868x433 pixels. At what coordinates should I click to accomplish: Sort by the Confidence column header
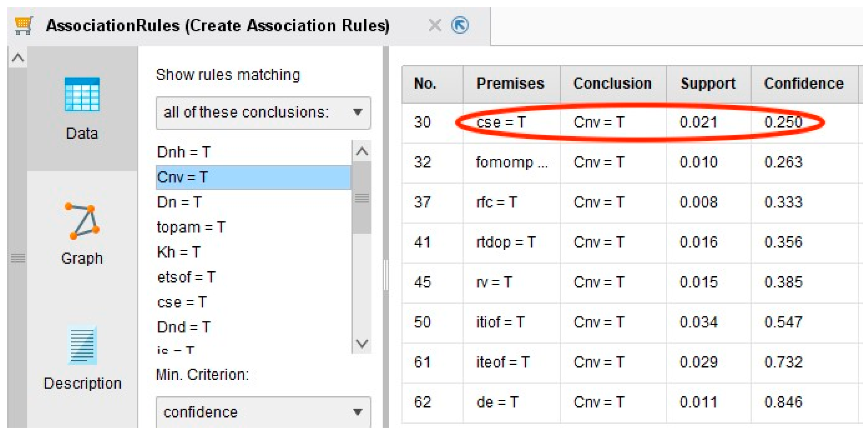point(803,84)
